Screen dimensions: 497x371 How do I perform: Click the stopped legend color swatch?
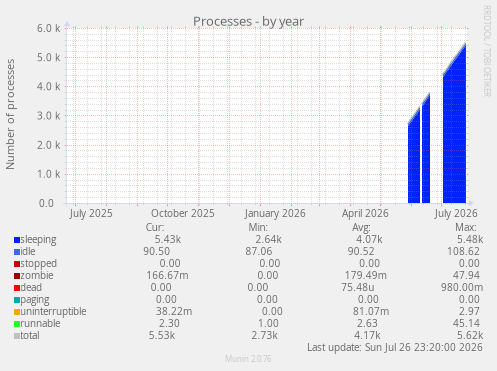[17, 264]
